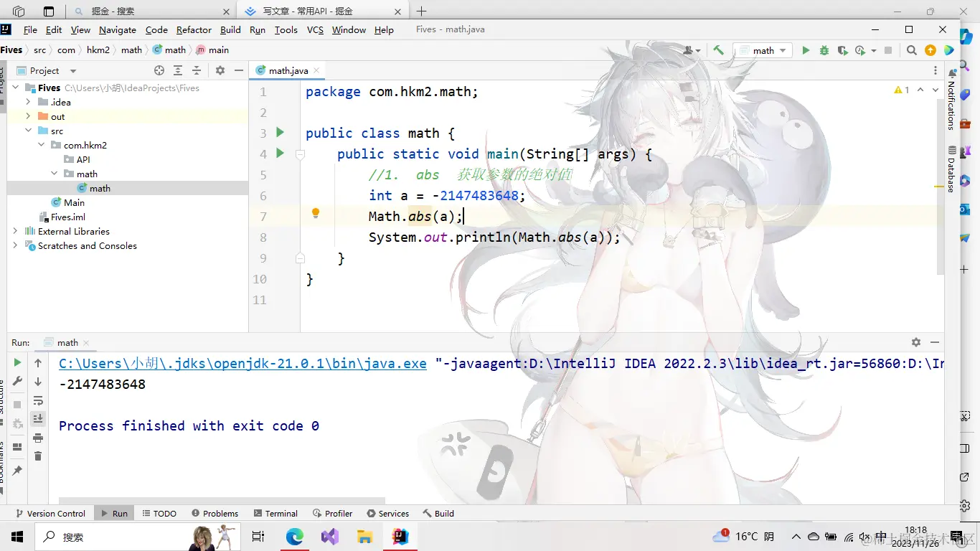Open File Explorer from taskbar

(x=364, y=537)
